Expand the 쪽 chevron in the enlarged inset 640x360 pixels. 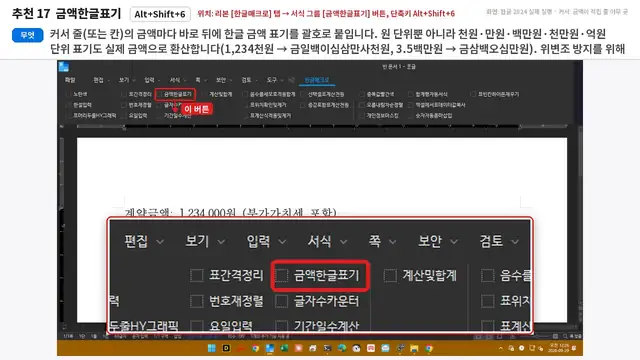pyautogui.click(x=393, y=242)
